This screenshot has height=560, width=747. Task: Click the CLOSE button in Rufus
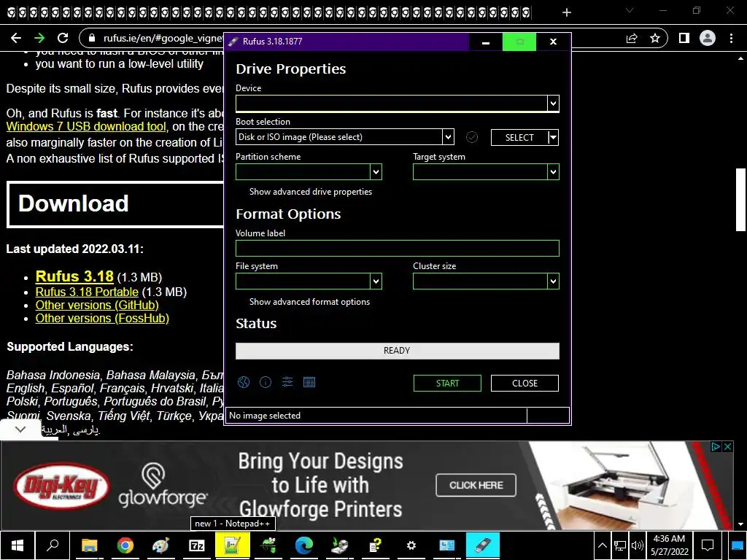coord(525,384)
